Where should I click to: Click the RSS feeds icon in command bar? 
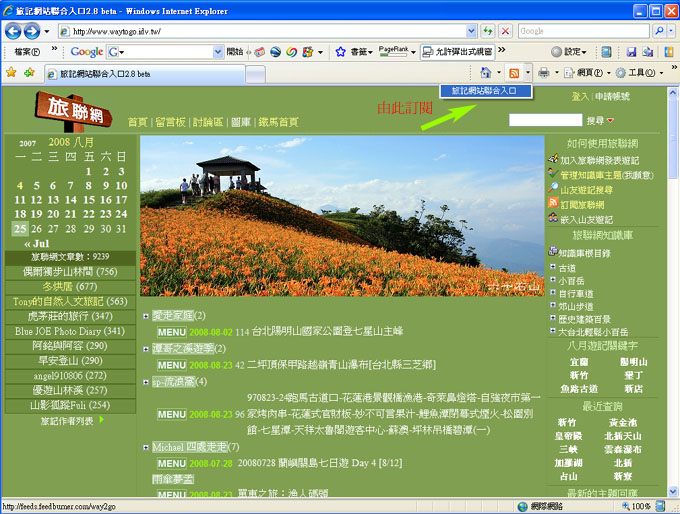point(513,73)
